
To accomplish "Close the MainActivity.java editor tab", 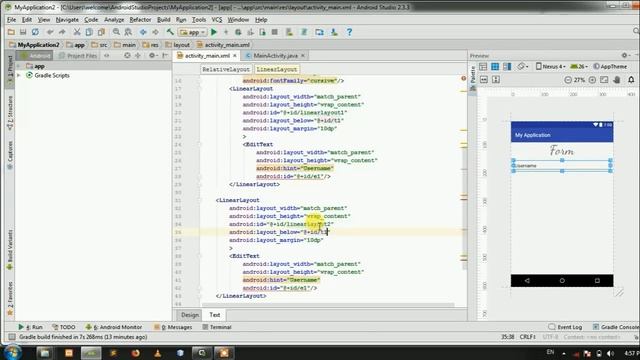I will click(x=302, y=56).
